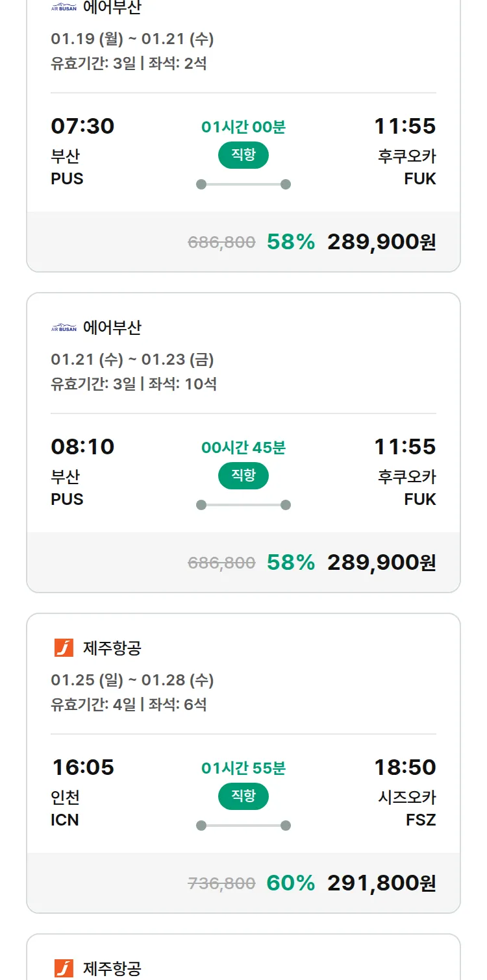487x980 pixels.
Task: Click the 58% discount on the 01.19 flight
Action: [291, 242]
